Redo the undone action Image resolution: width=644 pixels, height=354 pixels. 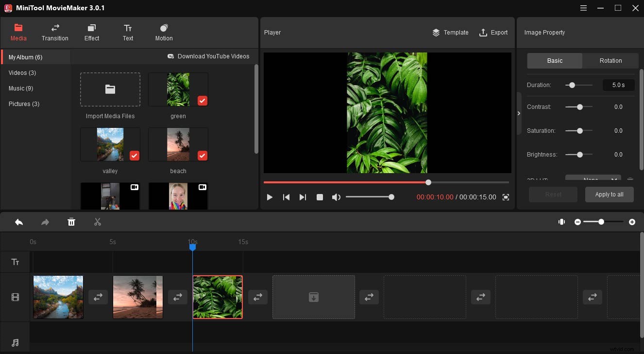pyautogui.click(x=45, y=222)
